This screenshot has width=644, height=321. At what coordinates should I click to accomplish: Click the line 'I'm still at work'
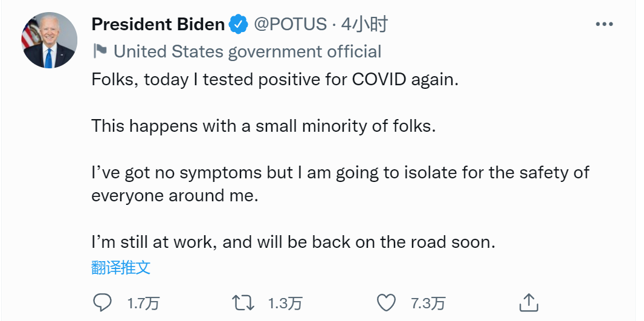click(x=293, y=242)
